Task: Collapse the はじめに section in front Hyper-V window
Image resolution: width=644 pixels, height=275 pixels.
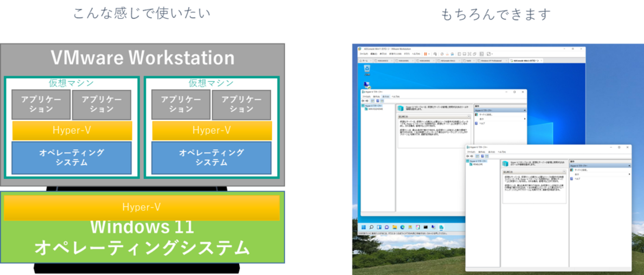Action: (564, 172)
